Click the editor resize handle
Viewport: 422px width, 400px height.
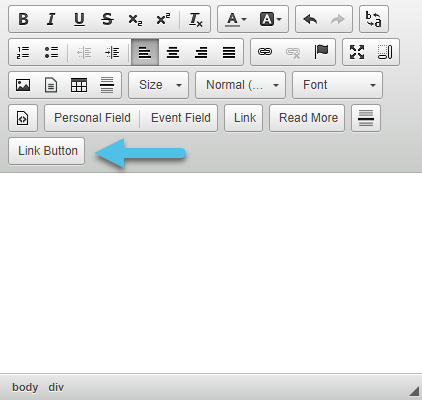tap(414, 391)
